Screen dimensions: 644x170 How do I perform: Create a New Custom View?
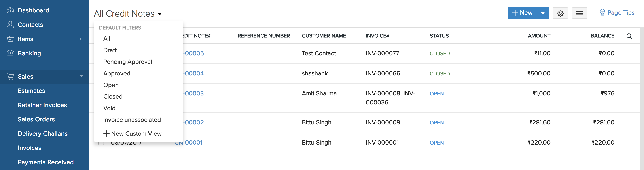coord(133,134)
